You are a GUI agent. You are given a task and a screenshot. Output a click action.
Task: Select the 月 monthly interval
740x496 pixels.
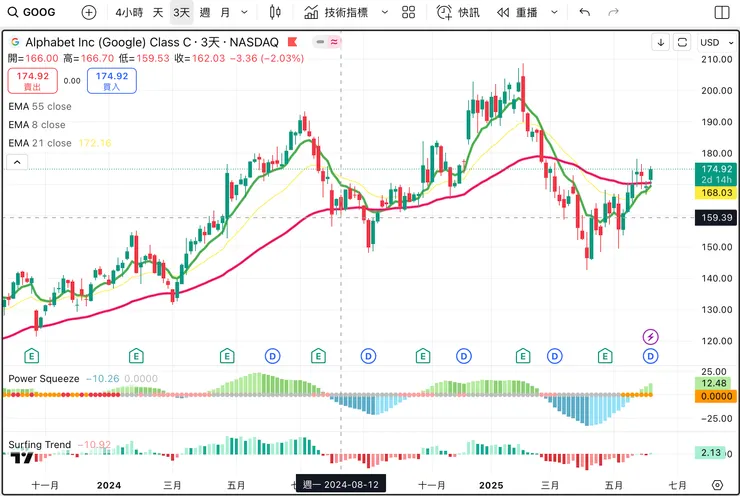(x=226, y=12)
